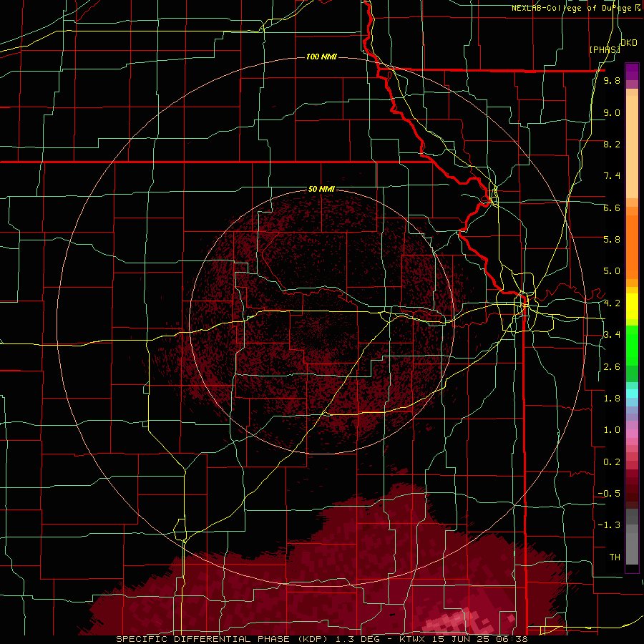Screen dimensions: 644x644
Task: Select the 50 NMI range ring label
Action: point(321,190)
